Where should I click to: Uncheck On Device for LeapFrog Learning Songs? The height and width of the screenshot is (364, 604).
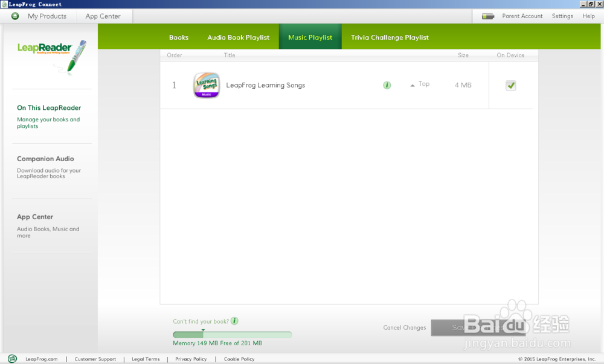coord(511,86)
